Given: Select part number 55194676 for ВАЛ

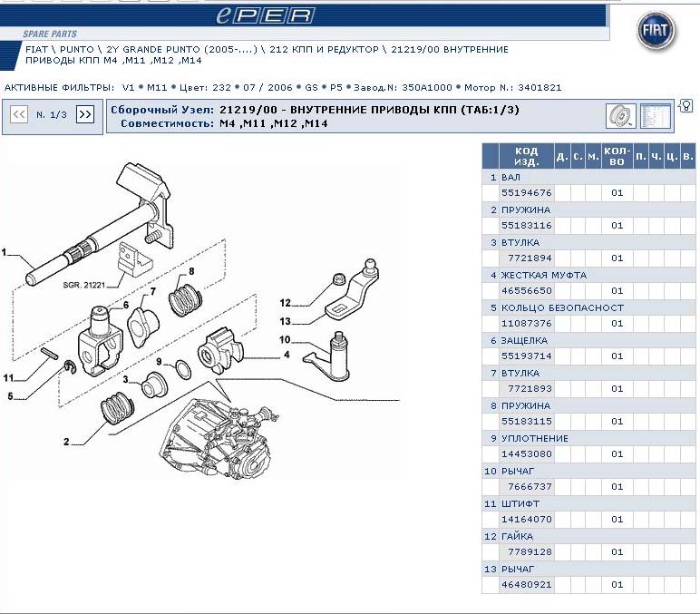Looking at the screenshot, I should 526,193.
